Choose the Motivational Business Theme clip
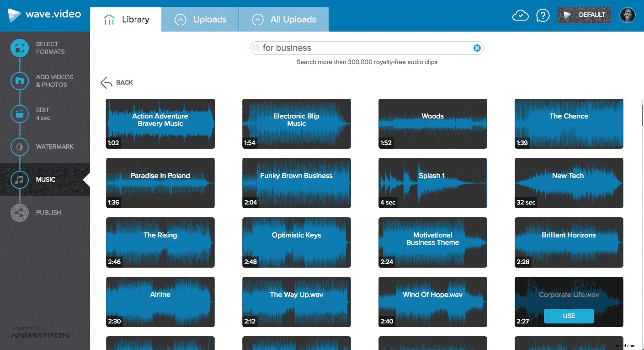Viewport: 644px width, 350px height. [432, 242]
